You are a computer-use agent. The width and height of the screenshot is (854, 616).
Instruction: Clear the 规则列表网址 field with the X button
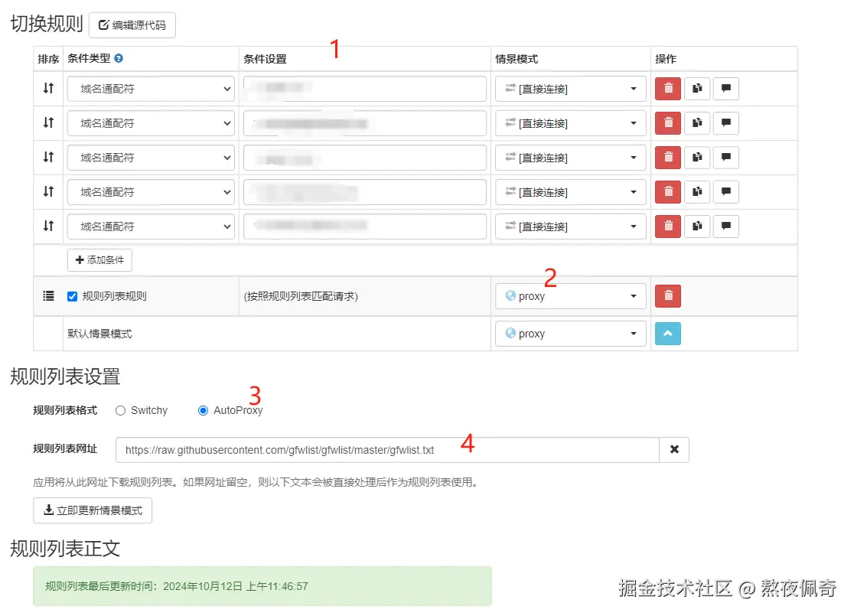point(674,449)
